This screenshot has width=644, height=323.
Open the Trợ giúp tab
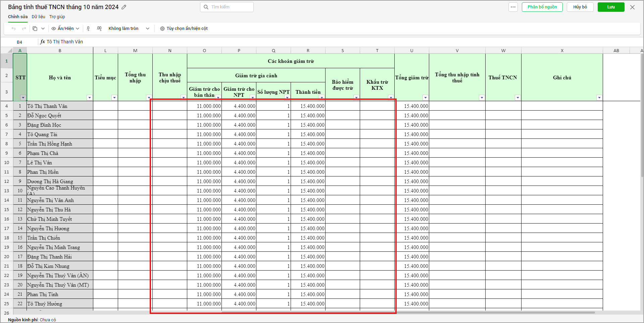[57, 17]
